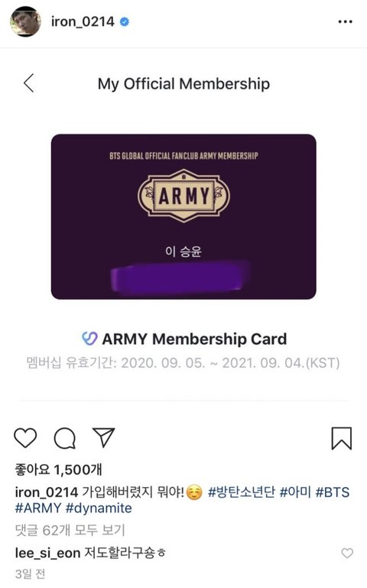
Task: Open the #아미 hashtag
Action: pos(295,492)
